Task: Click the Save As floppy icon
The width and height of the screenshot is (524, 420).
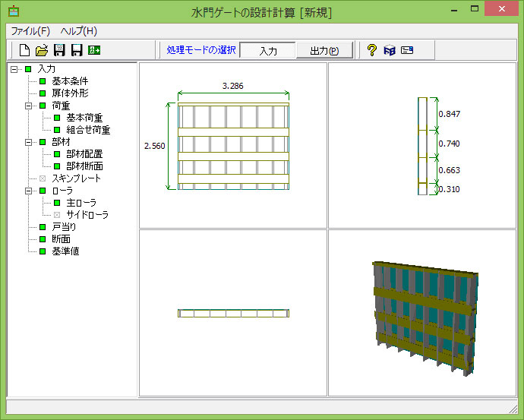Action: (59, 50)
